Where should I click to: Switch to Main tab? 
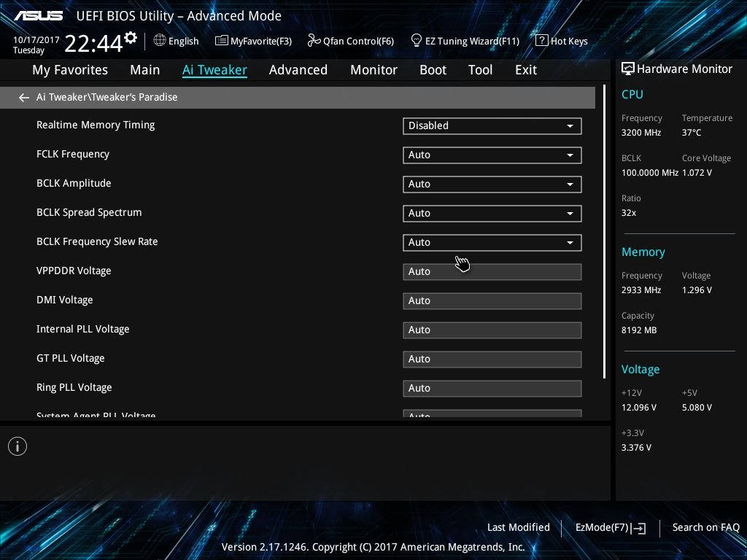click(x=145, y=70)
